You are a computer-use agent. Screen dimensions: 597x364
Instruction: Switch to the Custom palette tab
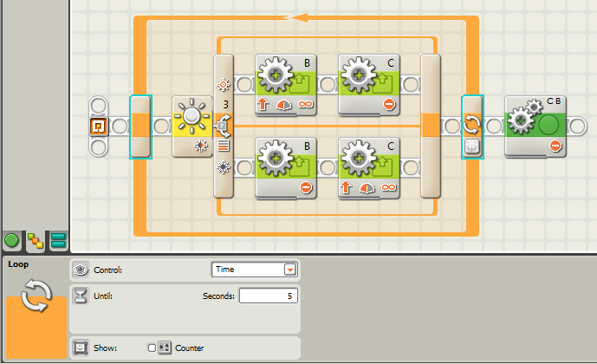(58, 240)
